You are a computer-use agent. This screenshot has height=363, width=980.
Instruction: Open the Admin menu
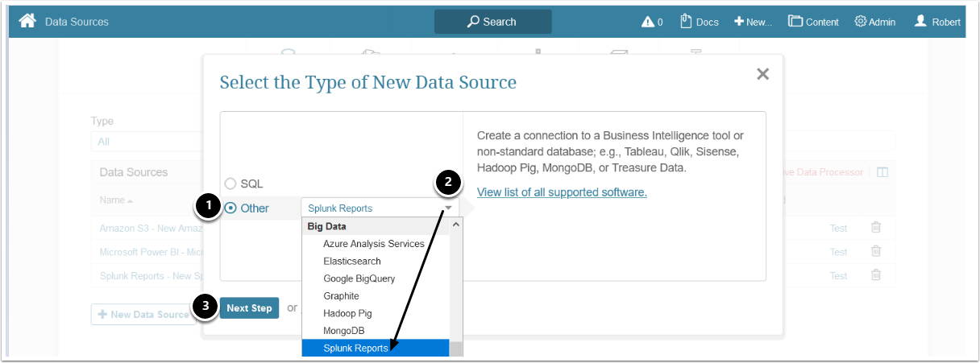point(875,22)
